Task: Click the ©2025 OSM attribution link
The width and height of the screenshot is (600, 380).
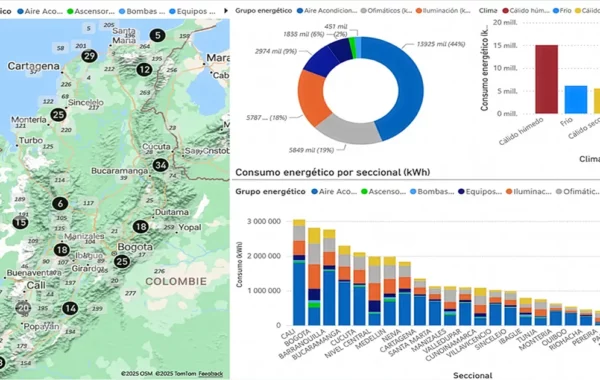Action: tap(137, 373)
